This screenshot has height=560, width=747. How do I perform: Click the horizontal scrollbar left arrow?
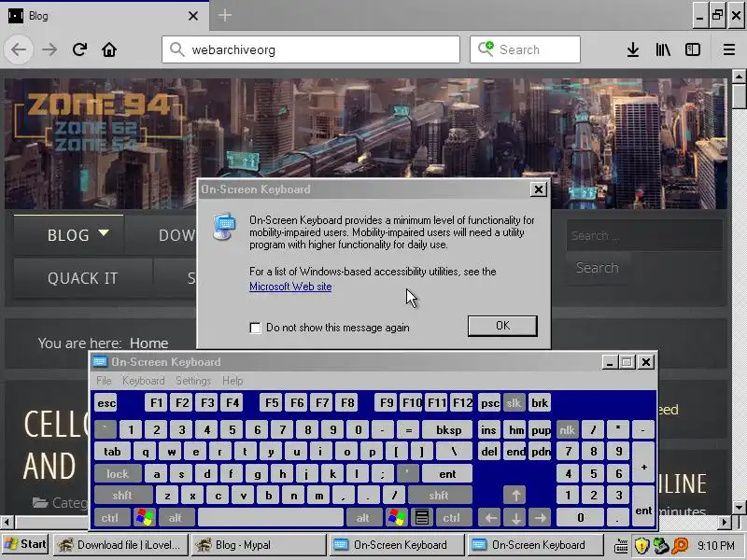tap(7, 523)
